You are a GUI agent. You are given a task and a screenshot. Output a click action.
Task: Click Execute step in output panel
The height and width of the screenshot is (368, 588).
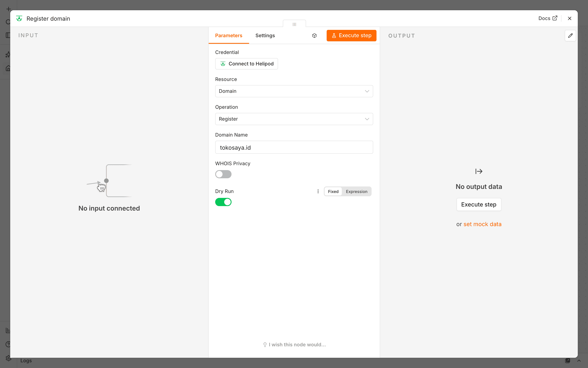(479, 204)
